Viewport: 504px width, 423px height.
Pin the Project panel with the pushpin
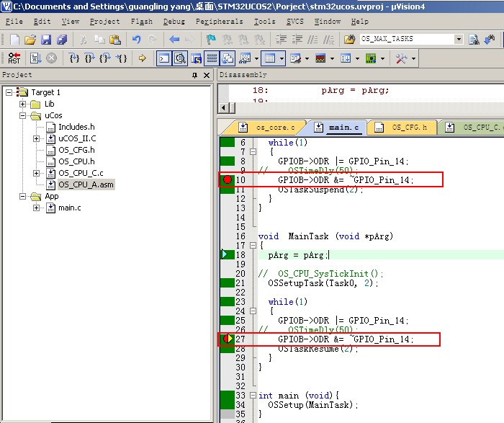coord(194,75)
